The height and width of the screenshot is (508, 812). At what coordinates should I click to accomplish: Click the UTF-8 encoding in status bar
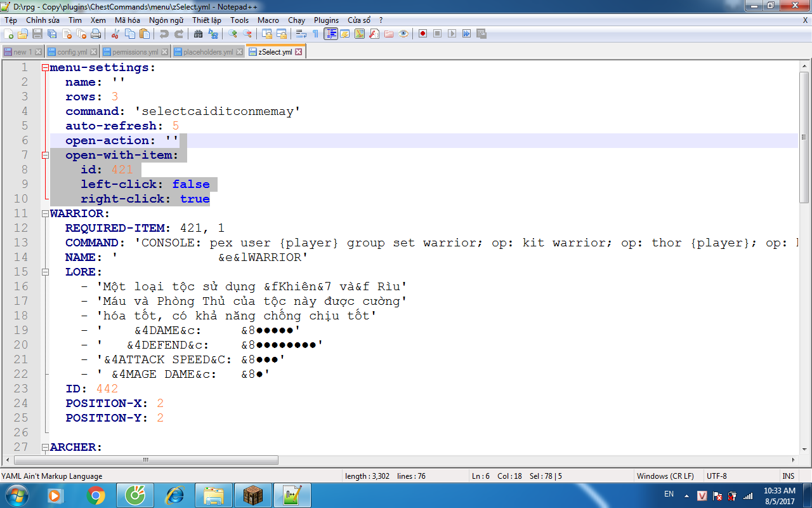click(717, 476)
